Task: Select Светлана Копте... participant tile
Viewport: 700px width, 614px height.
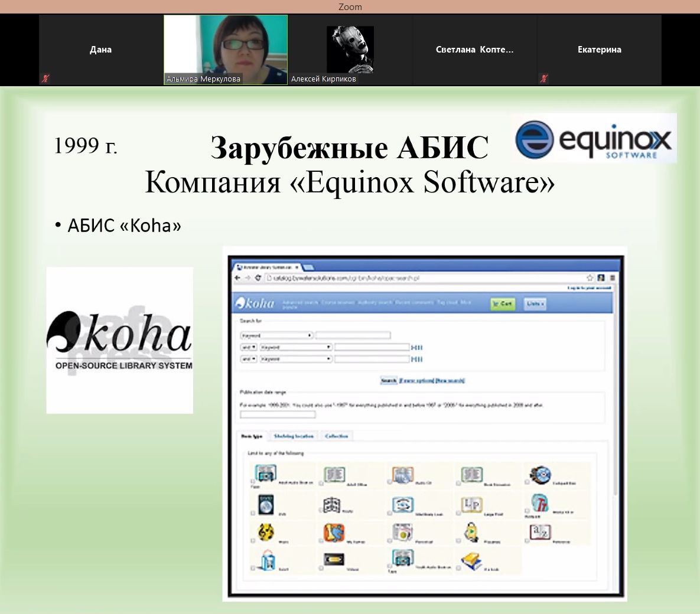Action: 474,50
